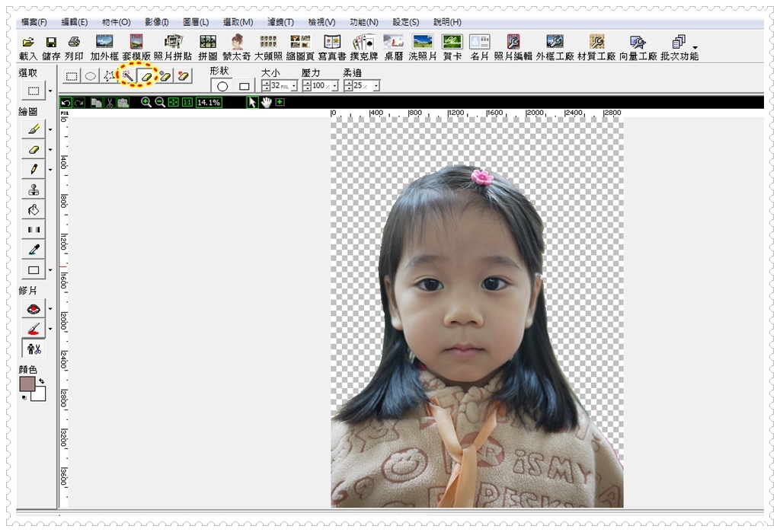Toggle elliptical selection mode
The width and height of the screenshot is (780, 532).
click(90, 76)
